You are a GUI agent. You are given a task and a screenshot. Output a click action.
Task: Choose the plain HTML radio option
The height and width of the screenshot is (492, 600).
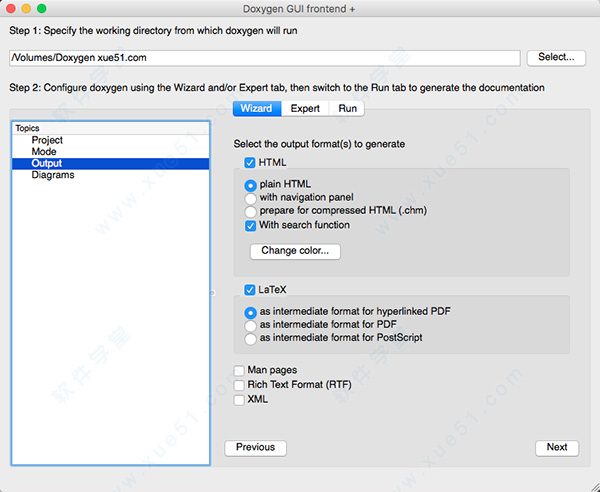click(x=251, y=185)
